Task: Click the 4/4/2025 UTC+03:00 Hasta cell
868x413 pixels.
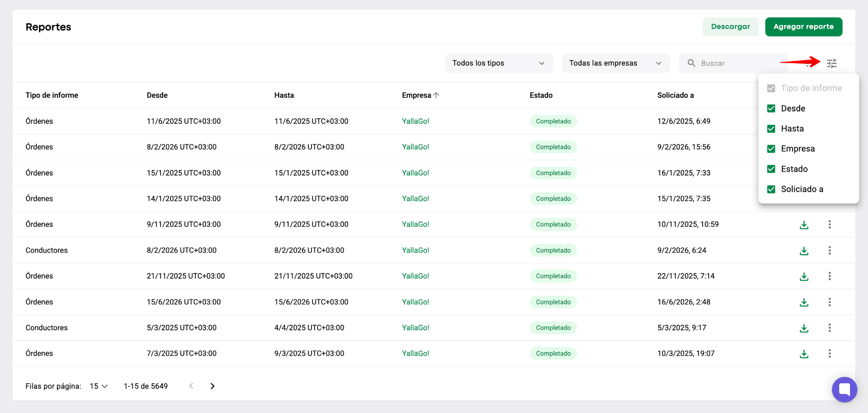Action: (309, 328)
